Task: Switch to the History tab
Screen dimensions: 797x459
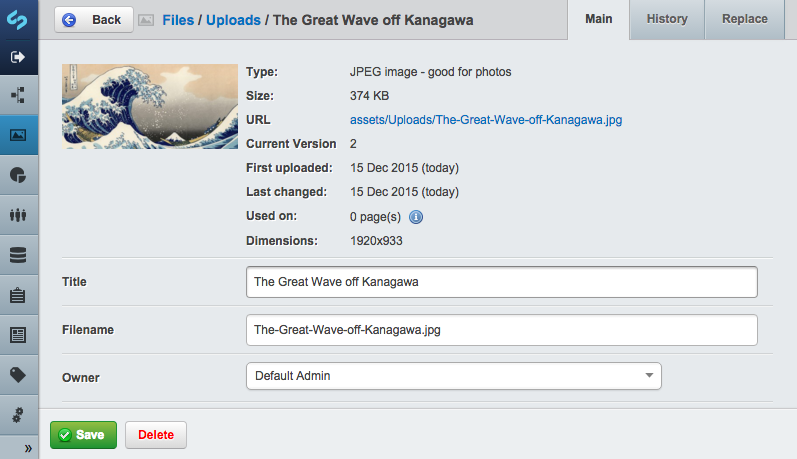Action: pyautogui.click(x=666, y=19)
